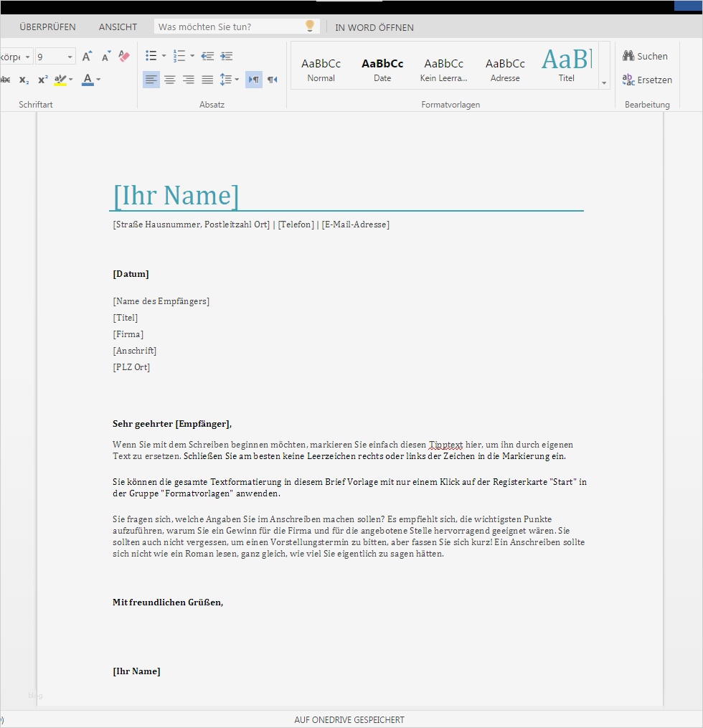Select the Suchen (find) binoculars icon
This screenshot has width=703, height=728.
[628, 56]
